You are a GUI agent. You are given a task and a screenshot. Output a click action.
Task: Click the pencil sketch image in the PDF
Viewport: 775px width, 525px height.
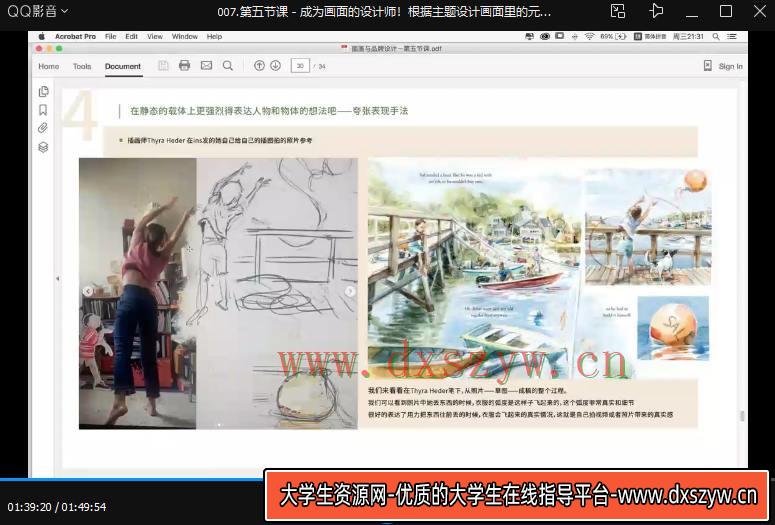pos(277,293)
